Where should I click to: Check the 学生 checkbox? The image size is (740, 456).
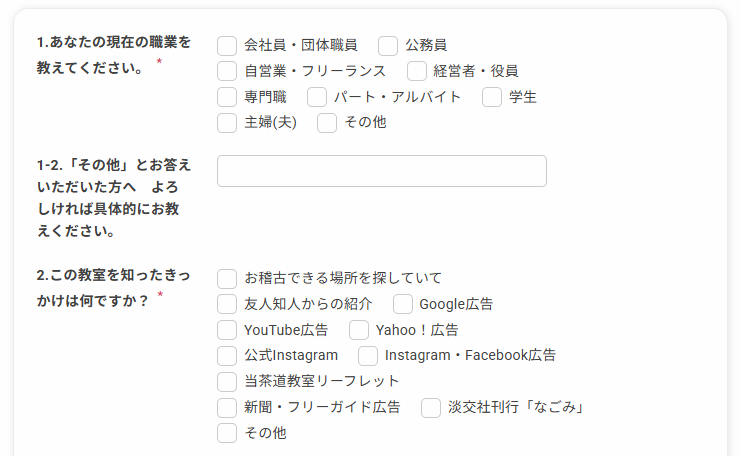pos(492,97)
